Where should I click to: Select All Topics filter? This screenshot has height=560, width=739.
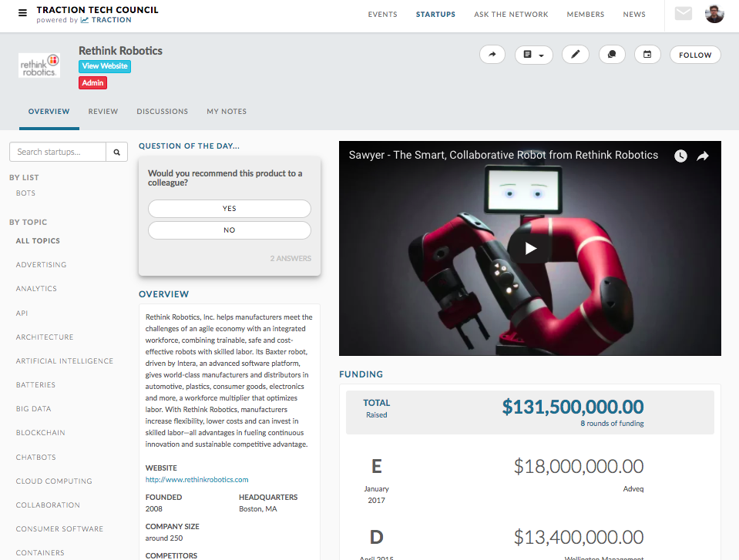point(39,240)
